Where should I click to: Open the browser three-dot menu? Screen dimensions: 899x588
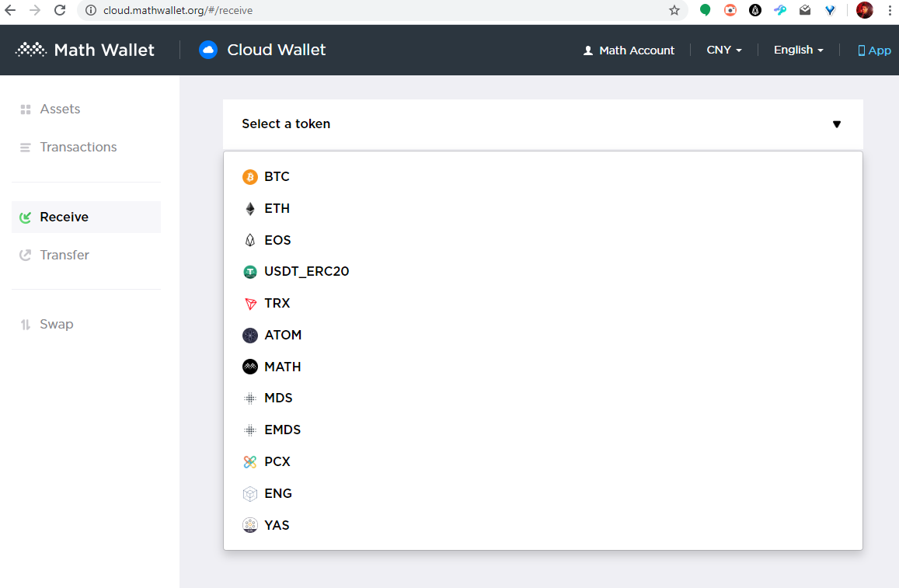[x=890, y=10]
